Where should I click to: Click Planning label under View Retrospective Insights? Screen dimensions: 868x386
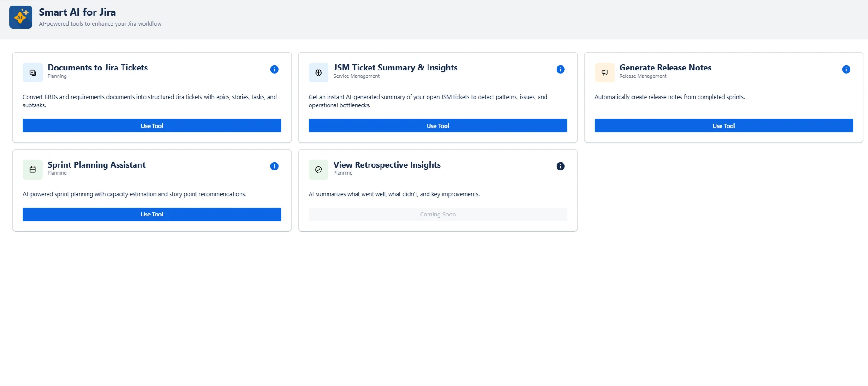pos(343,173)
